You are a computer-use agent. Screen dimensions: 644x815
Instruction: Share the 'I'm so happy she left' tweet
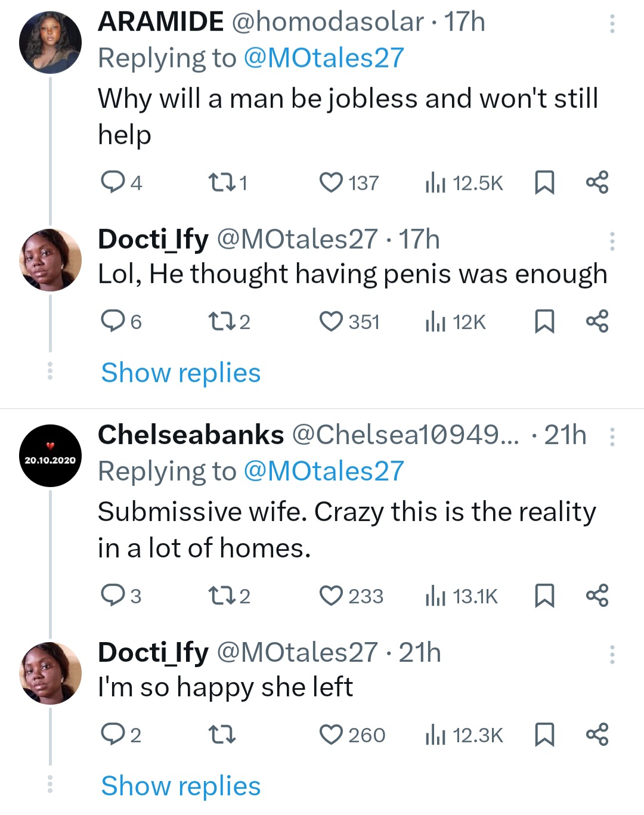pos(597,735)
